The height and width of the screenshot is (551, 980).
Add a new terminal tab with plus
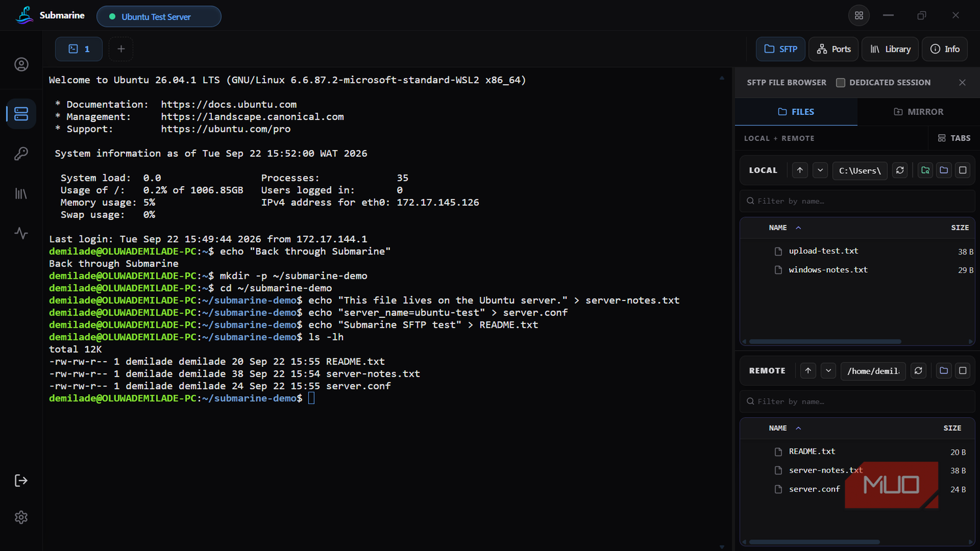[x=121, y=49]
